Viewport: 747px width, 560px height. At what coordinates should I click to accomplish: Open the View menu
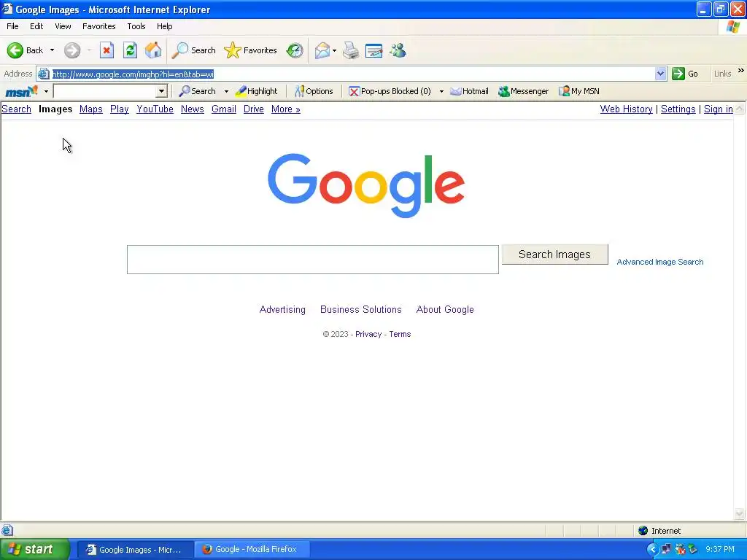(x=63, y=26)
